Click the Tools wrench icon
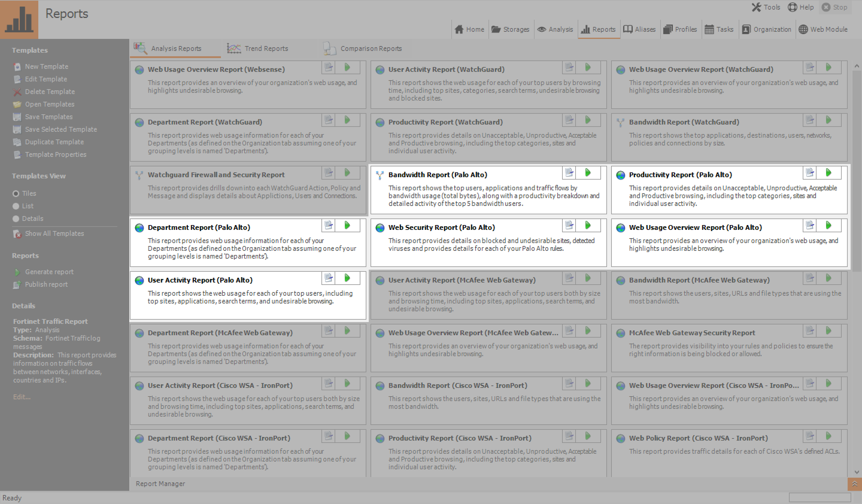This screenshot has width=862, height=504. 756,7
